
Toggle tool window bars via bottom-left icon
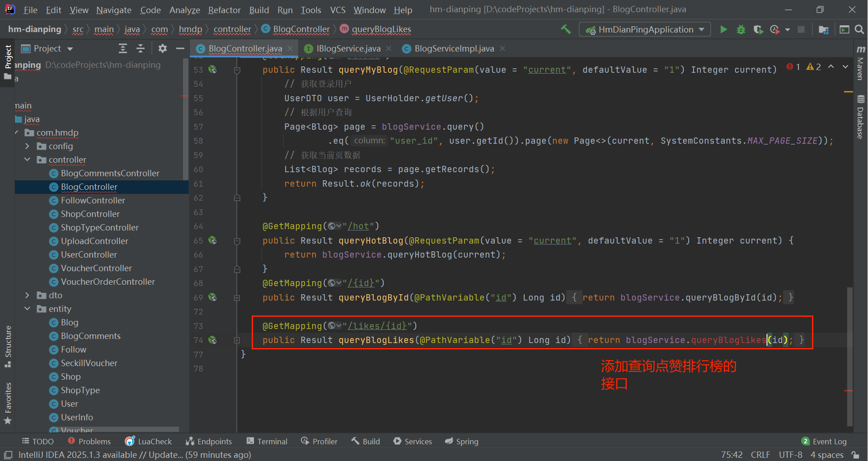(x=8, y=455)
